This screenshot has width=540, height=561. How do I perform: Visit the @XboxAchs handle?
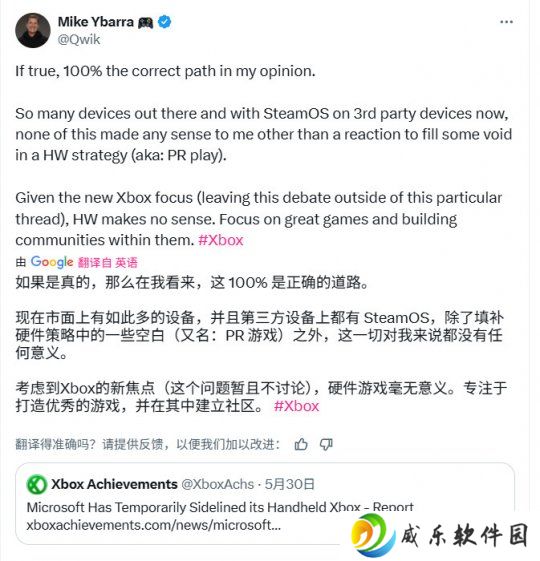coord(218,484)
